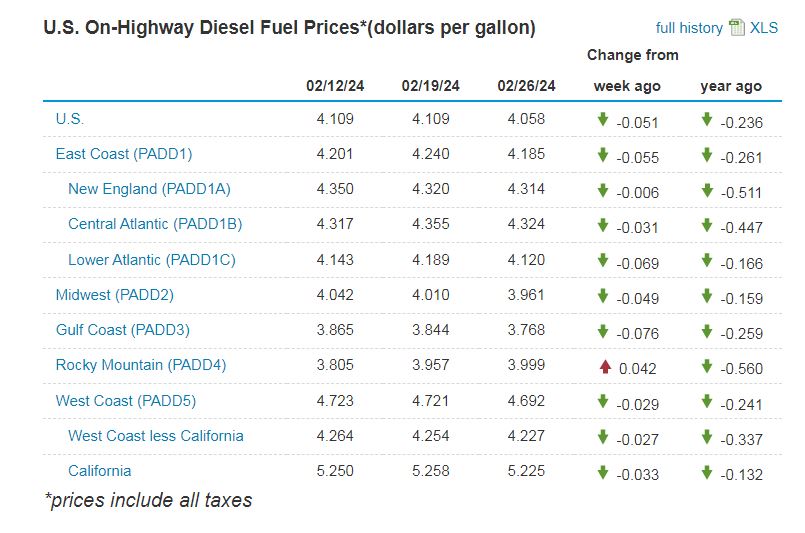
Task: Click red up arrow for Rocky Mountain
Action: (x=604, y=366)
